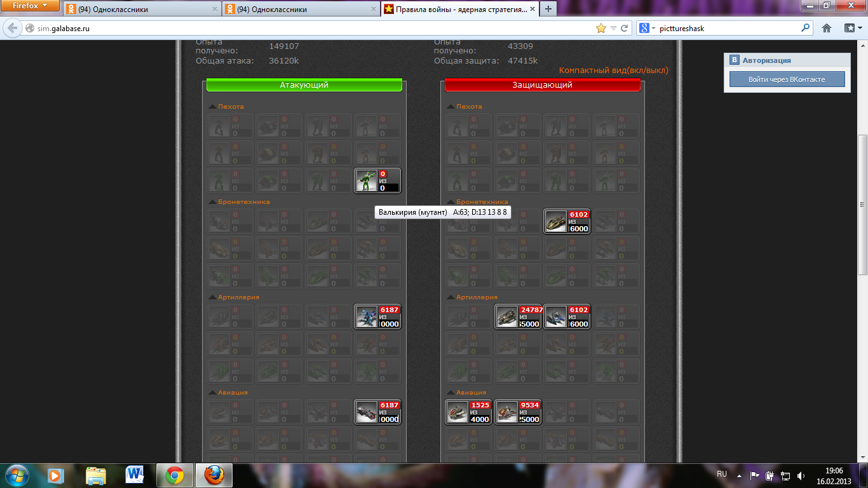Launch Windows Media Player from the taskbar
The width and height of the screenshot is (868, 488).
56,475
